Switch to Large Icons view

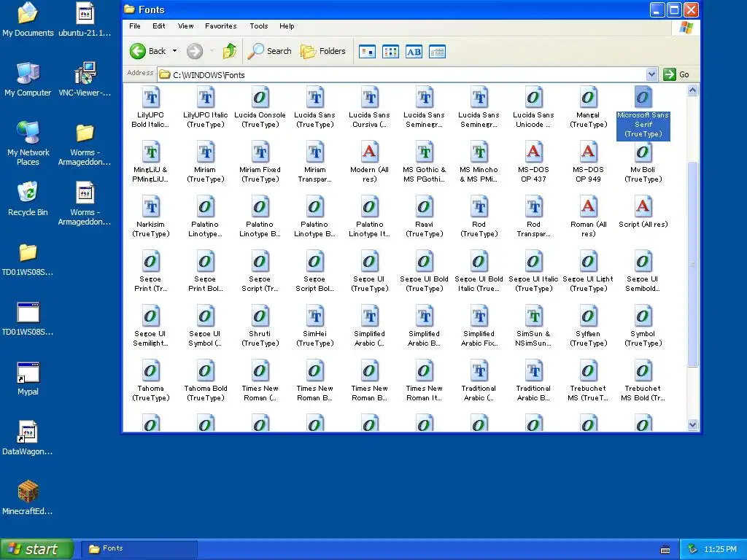pyautogui.click(x=368, y=52)
